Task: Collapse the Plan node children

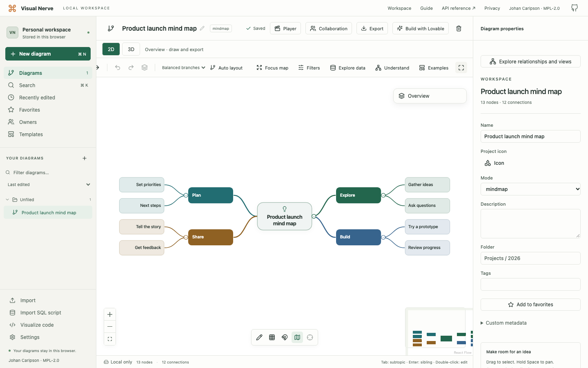Action: 186,195
